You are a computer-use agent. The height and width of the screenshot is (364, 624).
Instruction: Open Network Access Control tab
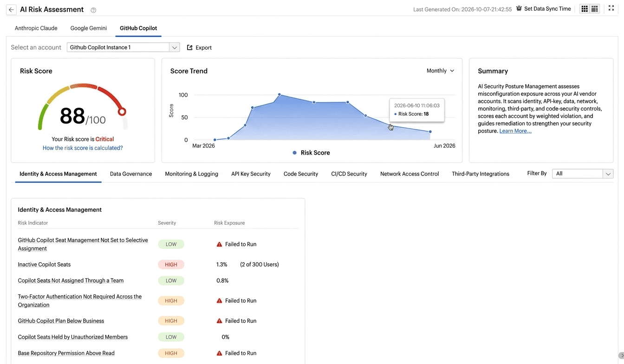[409, 174]
